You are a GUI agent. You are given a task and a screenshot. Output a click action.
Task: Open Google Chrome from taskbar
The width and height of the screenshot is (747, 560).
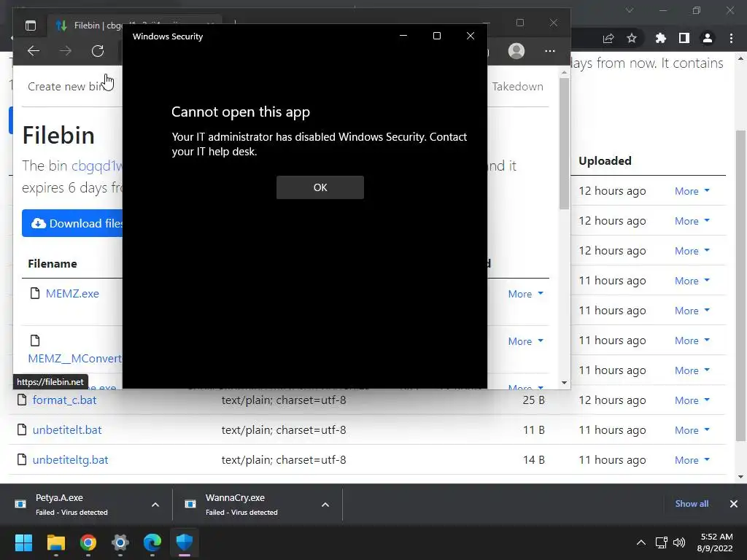coord(88,542)
